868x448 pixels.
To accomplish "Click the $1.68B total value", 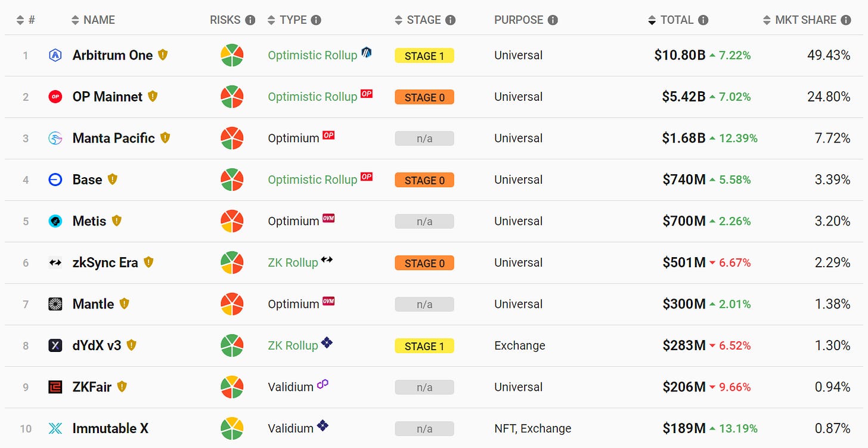I will [684, 138].
